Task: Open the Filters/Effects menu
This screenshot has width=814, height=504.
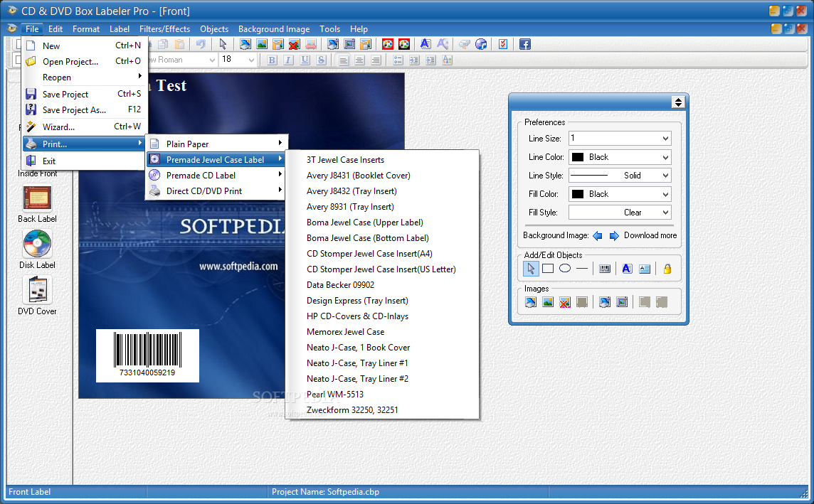Action: click(164, 29)
